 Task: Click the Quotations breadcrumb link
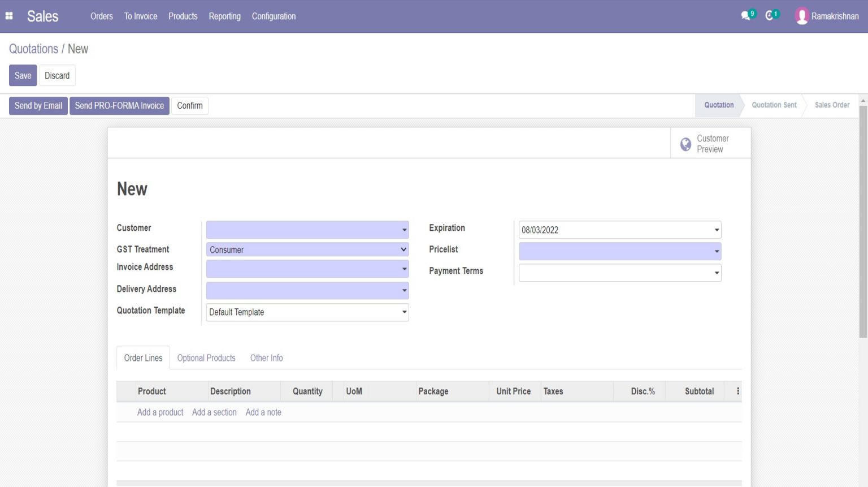coord(33,49)
